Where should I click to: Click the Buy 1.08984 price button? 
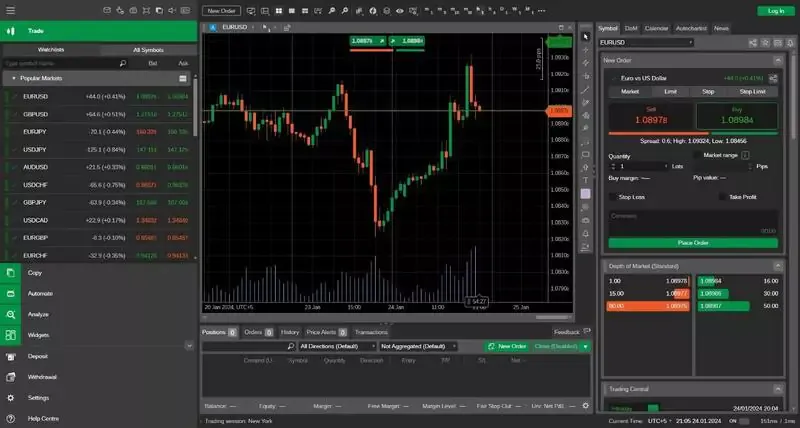point(737,117)
